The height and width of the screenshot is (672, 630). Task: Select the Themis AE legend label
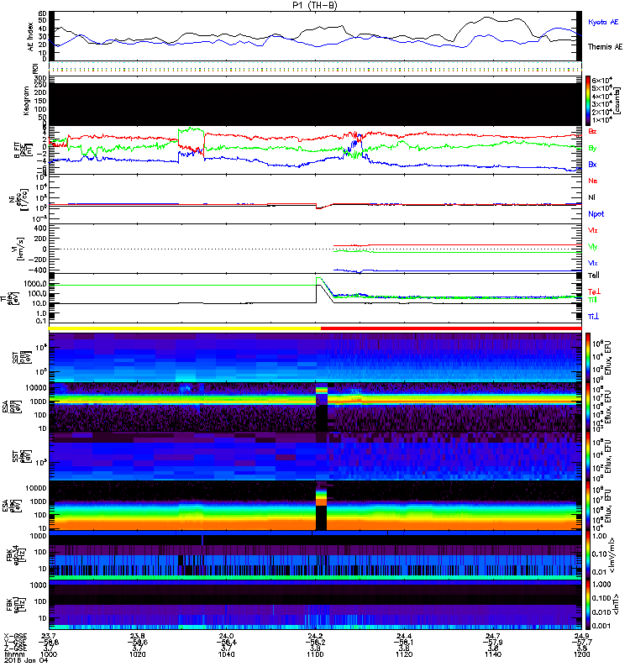605,47
